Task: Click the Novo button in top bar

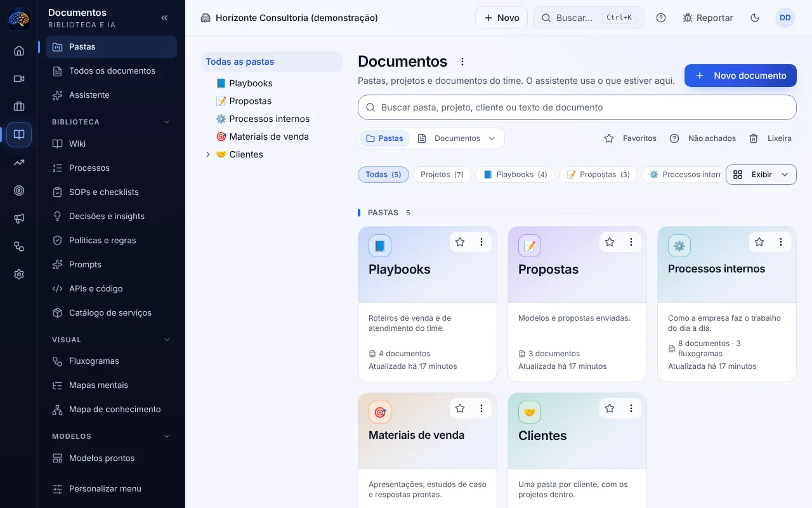Action: tap(501, 18)
